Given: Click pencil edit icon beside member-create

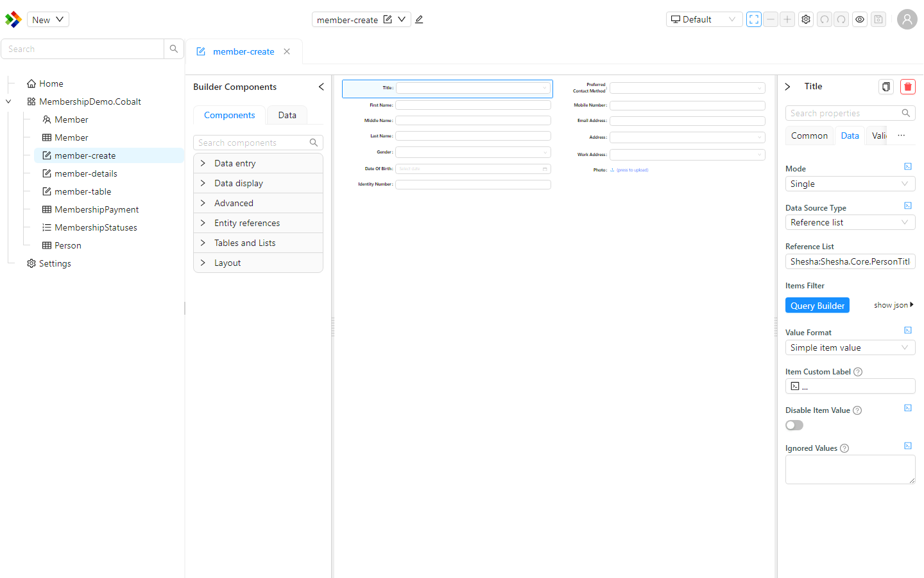Looking at the screenshot, I should [x=419, y=19].
